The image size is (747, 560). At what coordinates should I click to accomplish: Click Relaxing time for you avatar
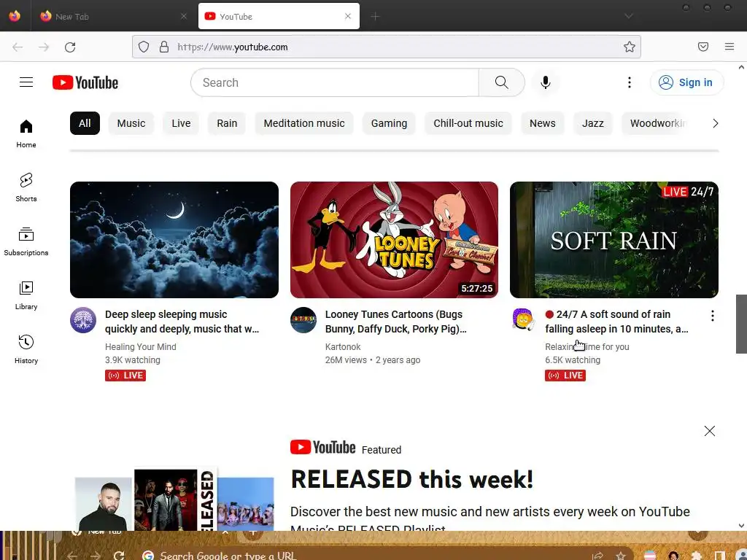coord(523,319)
